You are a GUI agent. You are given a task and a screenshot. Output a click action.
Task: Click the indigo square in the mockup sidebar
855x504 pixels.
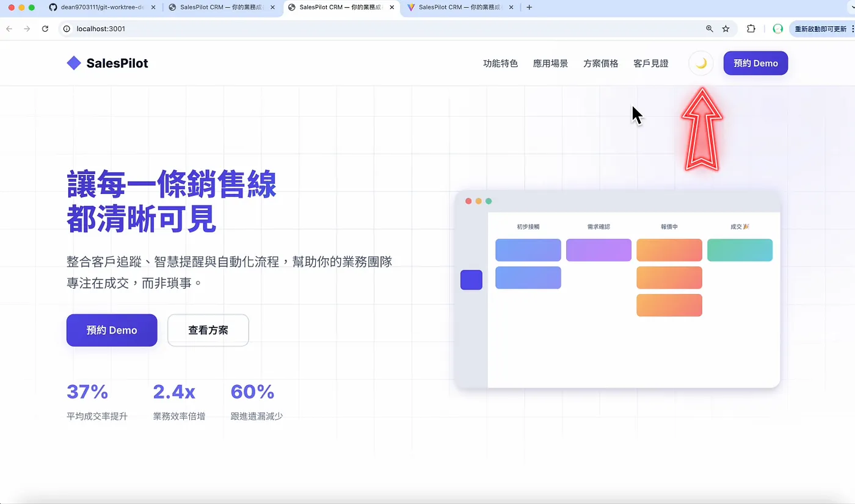tap(471, 279)
